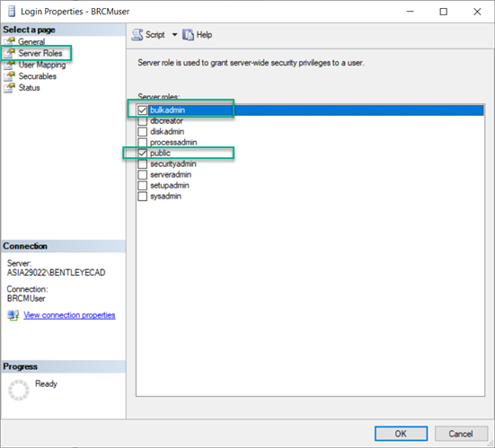The height and width of the screenshot is (448, 495).
Task: Switch to the User Mapping page
Action: (x=42, y=65)
